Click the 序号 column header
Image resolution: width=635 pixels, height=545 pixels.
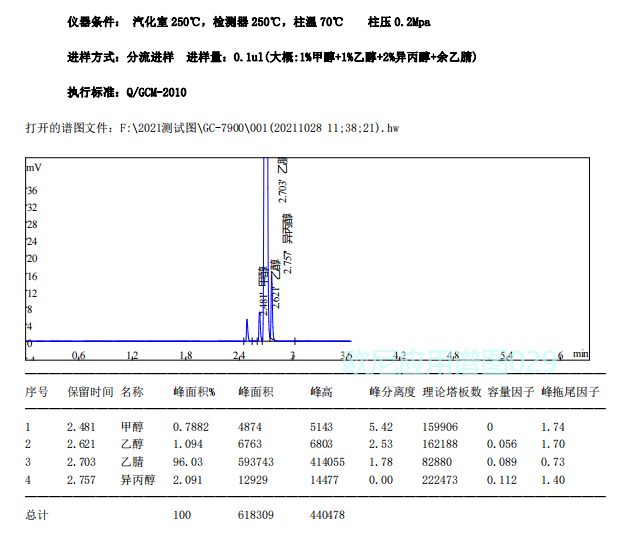click(x=36, y=392)
